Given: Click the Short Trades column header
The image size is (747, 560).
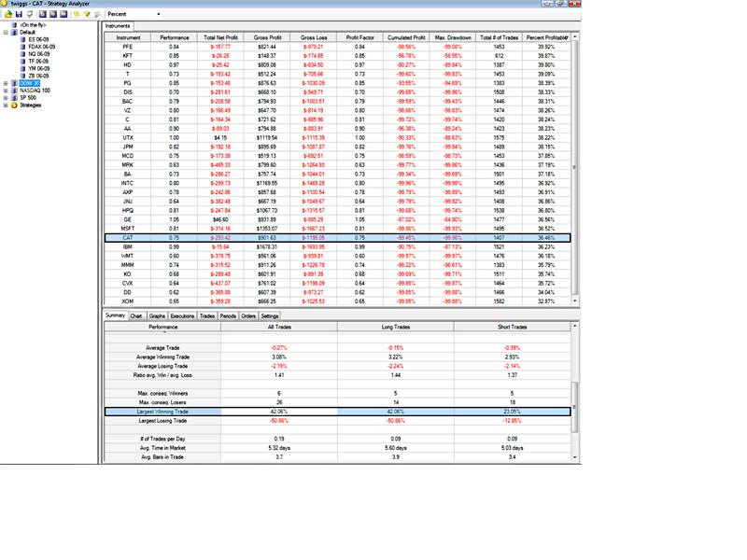Looking at the screenshot, I should click(x=512, y=328).
